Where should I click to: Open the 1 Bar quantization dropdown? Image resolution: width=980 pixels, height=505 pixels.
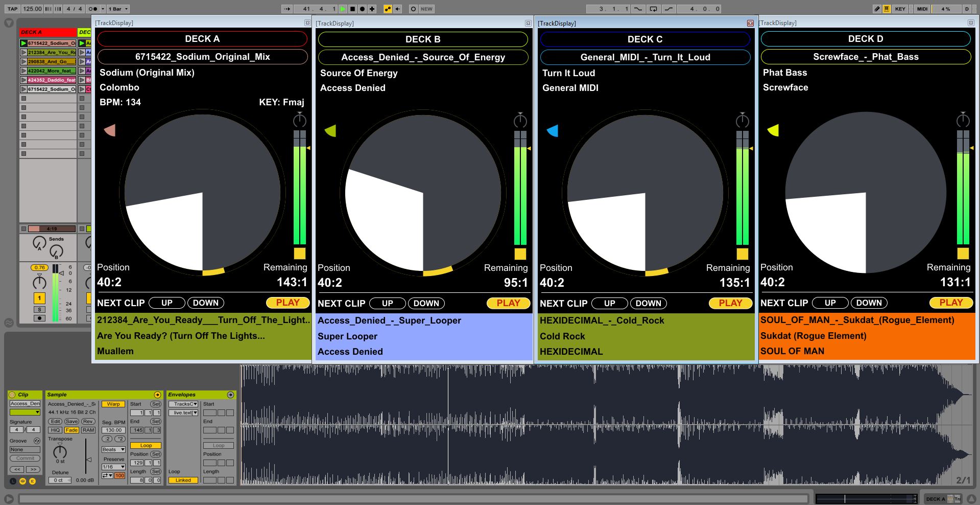coord(118,9)
